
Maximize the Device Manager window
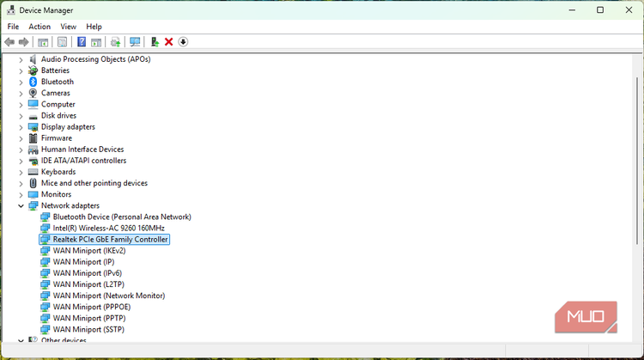pos(600,9)
